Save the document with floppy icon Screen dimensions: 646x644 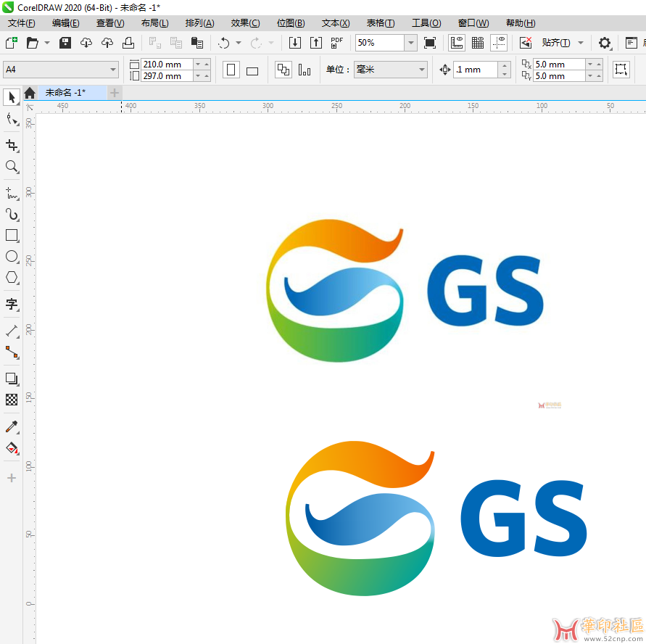[65, 43]
